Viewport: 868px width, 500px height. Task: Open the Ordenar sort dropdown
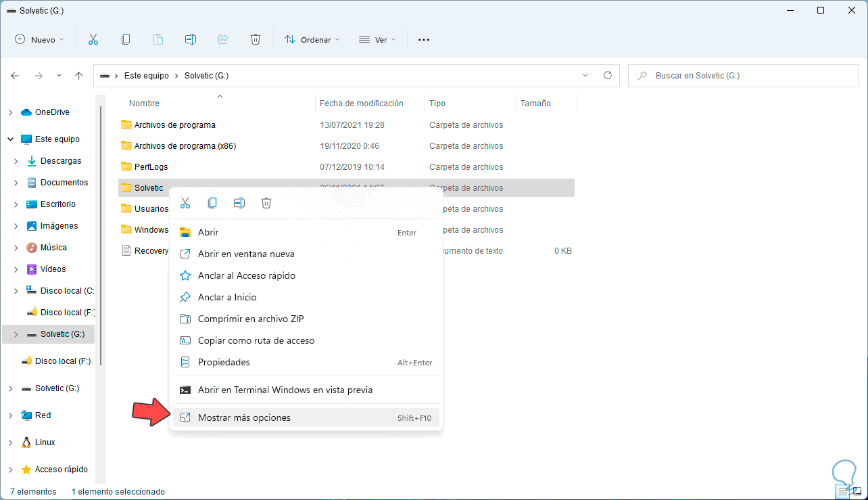pos(312,40)
